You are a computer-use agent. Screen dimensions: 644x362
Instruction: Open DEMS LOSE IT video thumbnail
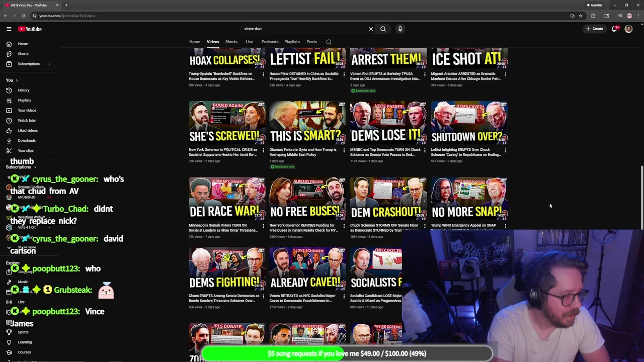point(388,123)
